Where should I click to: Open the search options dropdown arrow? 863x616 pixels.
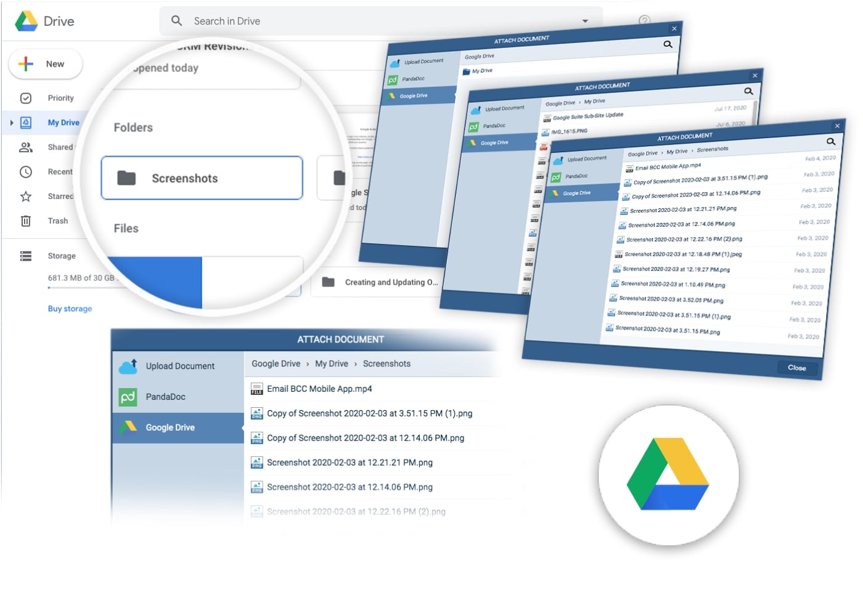tap(584, 20)
